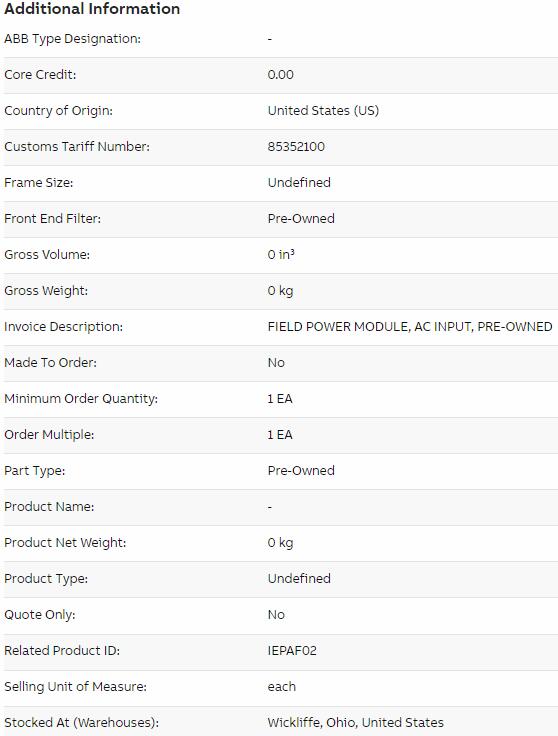
Task: Click the Quote Only No value
Action: [276, 615]
